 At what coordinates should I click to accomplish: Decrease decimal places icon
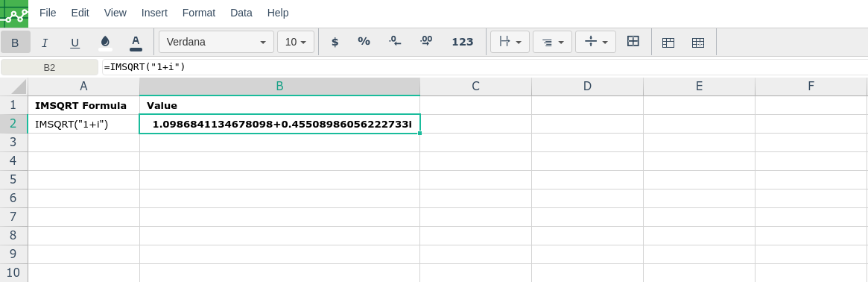[x=395, y=42]
